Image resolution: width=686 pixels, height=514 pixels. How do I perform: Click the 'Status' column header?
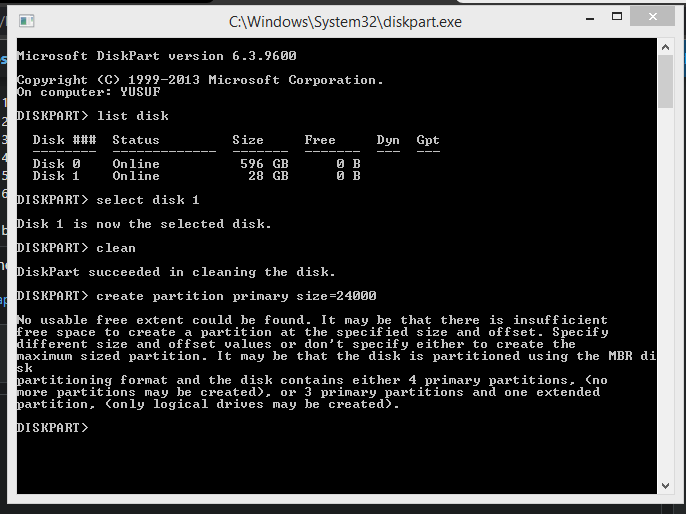point(136,140)
